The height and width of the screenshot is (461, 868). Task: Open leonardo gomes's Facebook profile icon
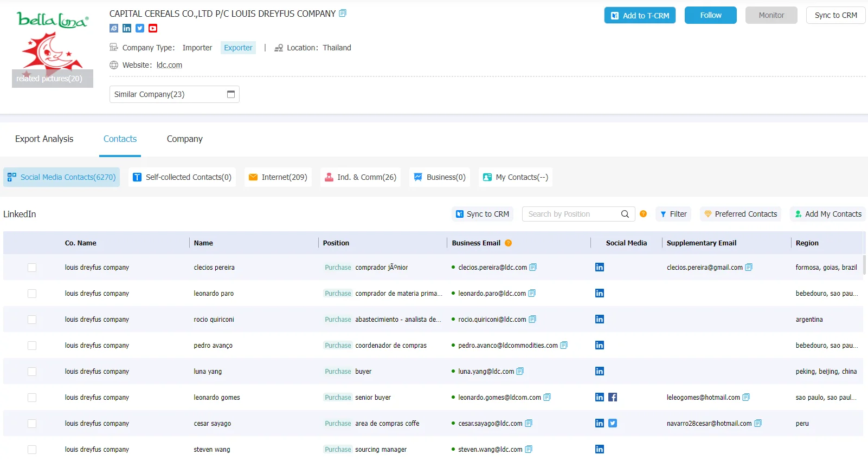point(613,397)
